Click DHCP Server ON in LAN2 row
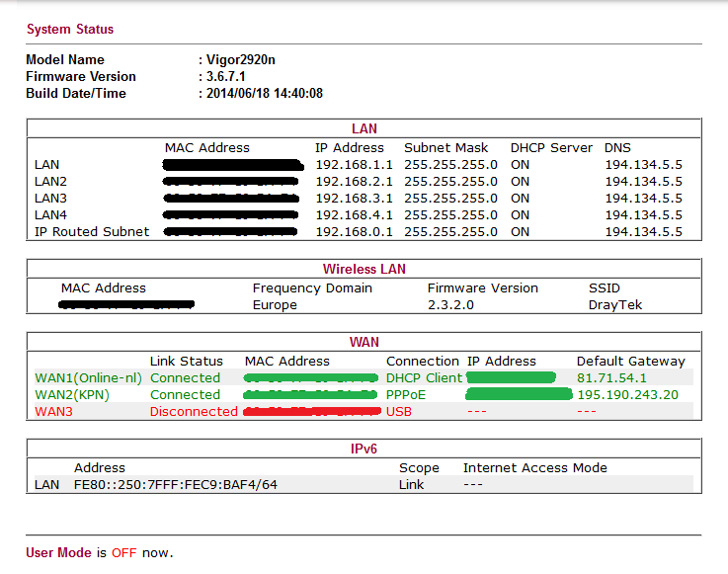This screenshot has width=728, height=574. pyautogui.click(x=520, y=182)
